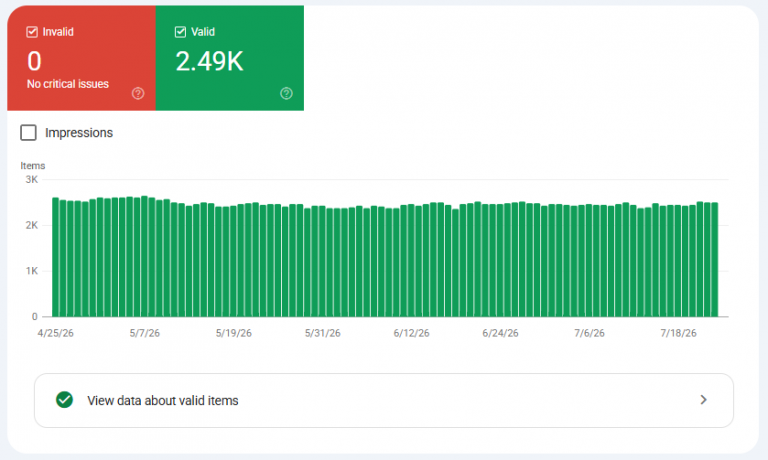768x460 pixels.
Task: Enable the Impressions checkbox
Action: 28,133
